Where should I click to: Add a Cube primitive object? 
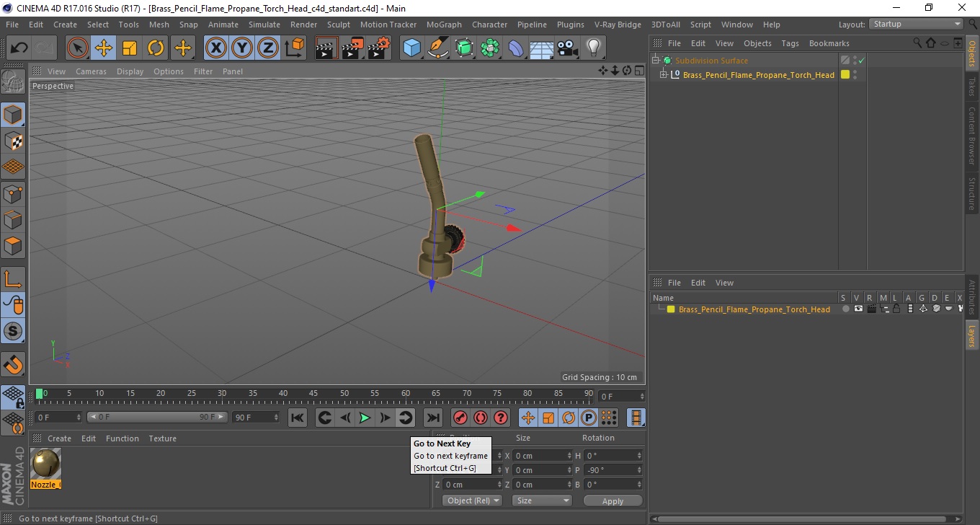coord(411,48)
